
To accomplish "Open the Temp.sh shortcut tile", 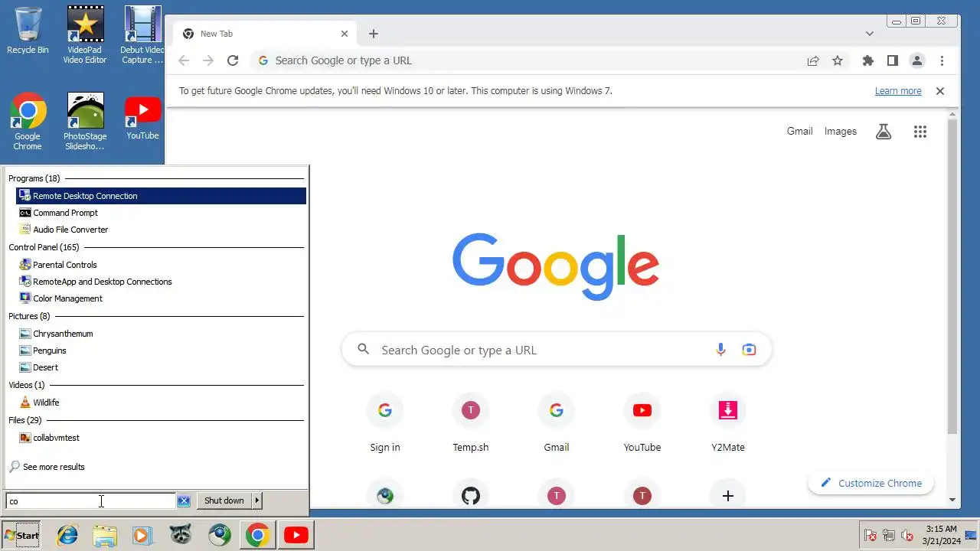I will pyautogui.click(x=471, y=423).
